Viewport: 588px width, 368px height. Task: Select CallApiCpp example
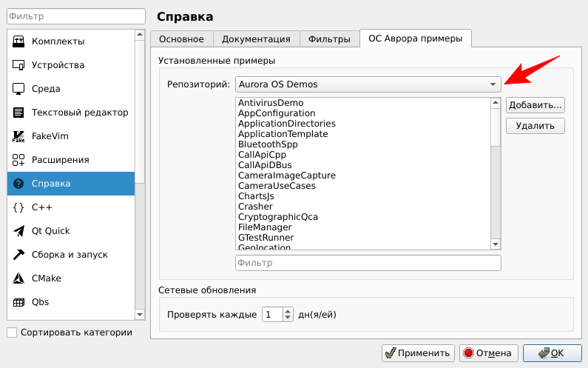262,155
